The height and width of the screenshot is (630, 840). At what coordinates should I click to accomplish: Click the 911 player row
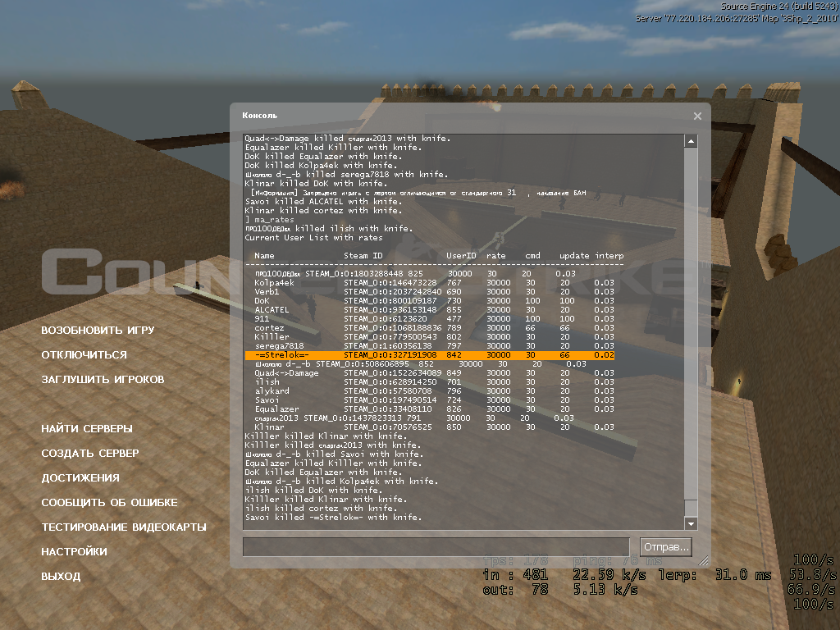tap(435, 319)
